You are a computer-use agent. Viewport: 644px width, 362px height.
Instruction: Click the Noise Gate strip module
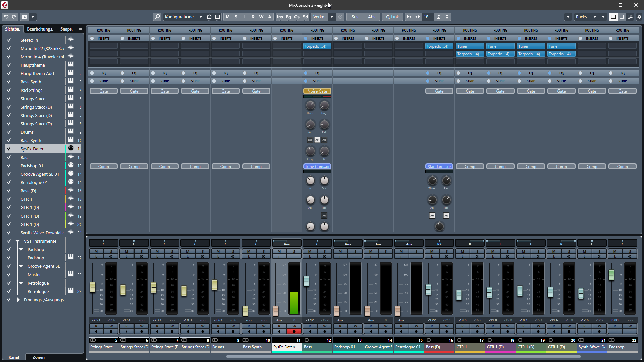317,91
